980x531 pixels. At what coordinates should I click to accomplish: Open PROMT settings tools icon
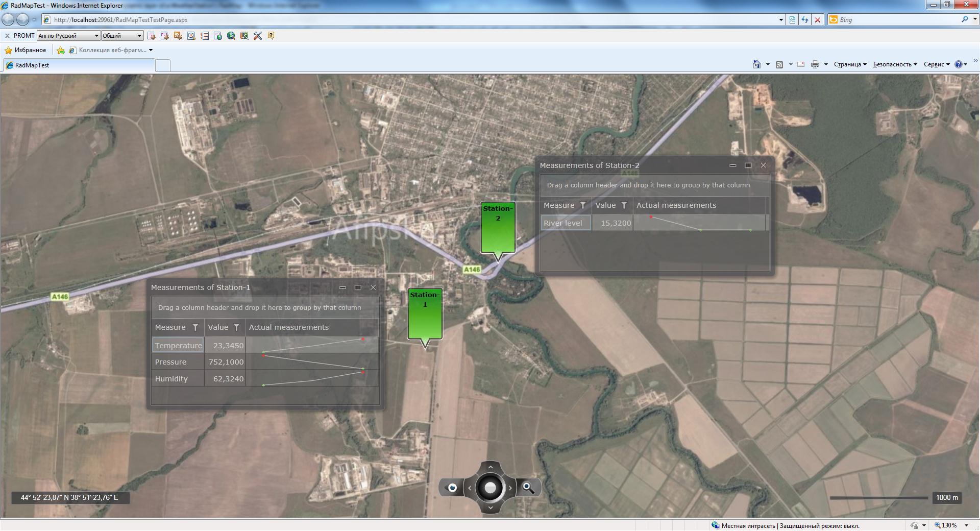pos(257,36)
